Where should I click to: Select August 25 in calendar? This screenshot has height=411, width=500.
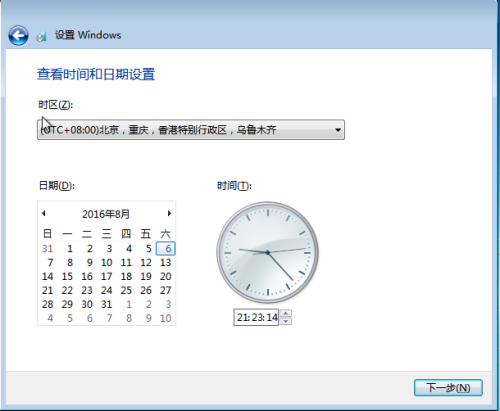126,290
